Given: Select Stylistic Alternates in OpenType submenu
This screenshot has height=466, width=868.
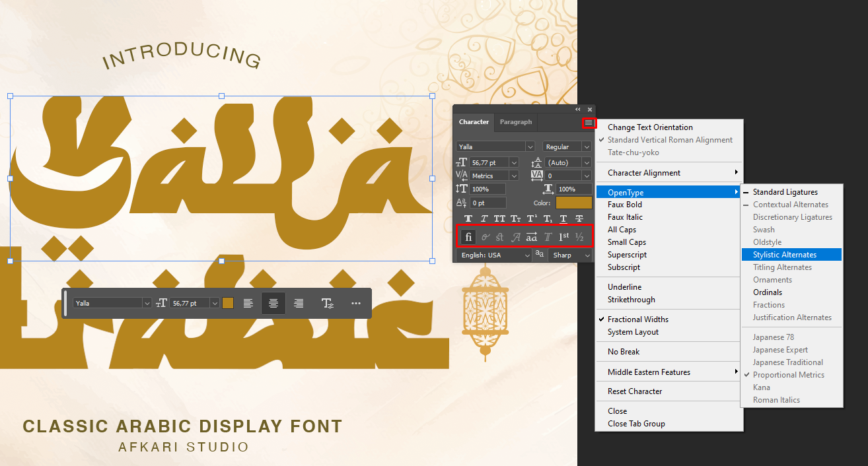Looking at the screenshot, I should (x=791, y=255).
